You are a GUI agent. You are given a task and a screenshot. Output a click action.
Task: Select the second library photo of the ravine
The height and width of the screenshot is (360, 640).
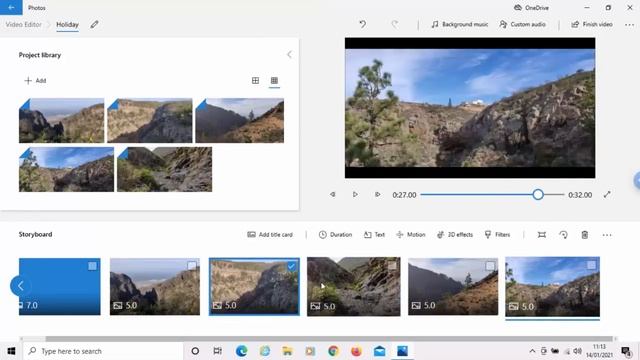point(150,120)
